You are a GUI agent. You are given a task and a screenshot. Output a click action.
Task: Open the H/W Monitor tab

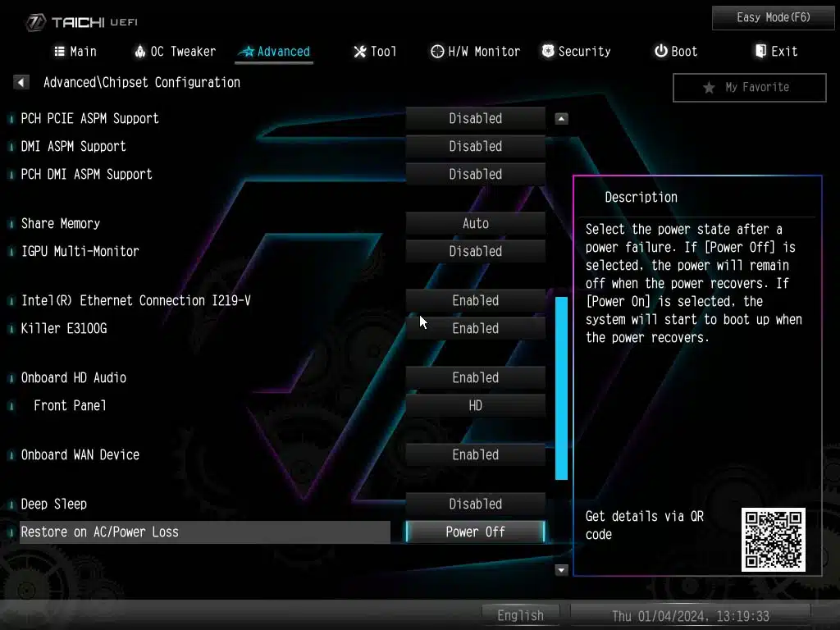click(x=476, y=52)
